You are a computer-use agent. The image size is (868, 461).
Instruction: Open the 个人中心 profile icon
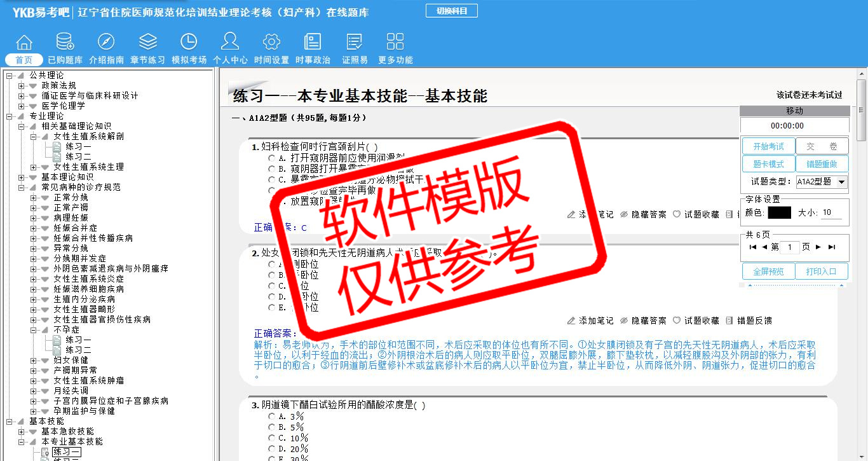[x=230, y=42]
